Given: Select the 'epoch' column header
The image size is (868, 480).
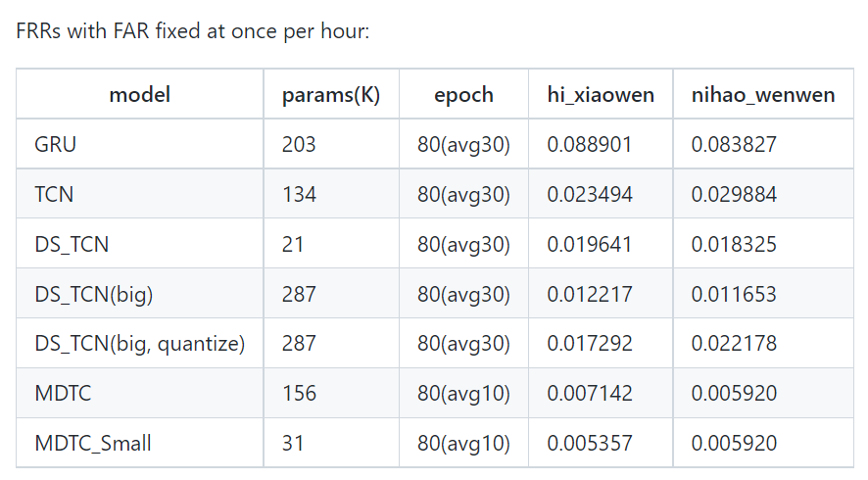Looking at the screenshot, I should point(464,95).
